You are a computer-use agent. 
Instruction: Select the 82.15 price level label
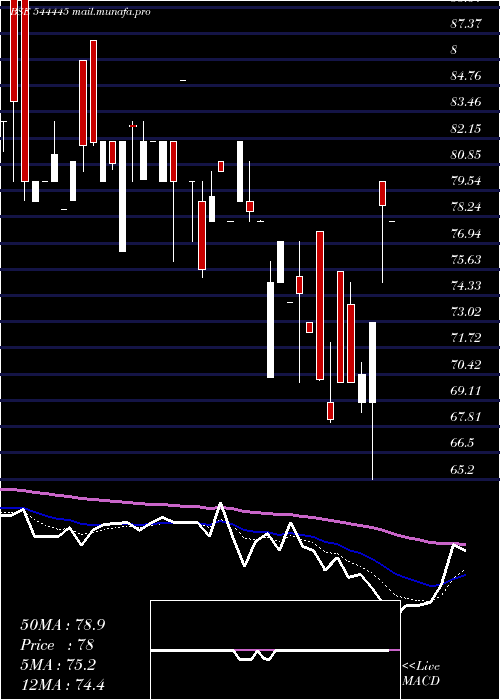[x=466, y=129]
